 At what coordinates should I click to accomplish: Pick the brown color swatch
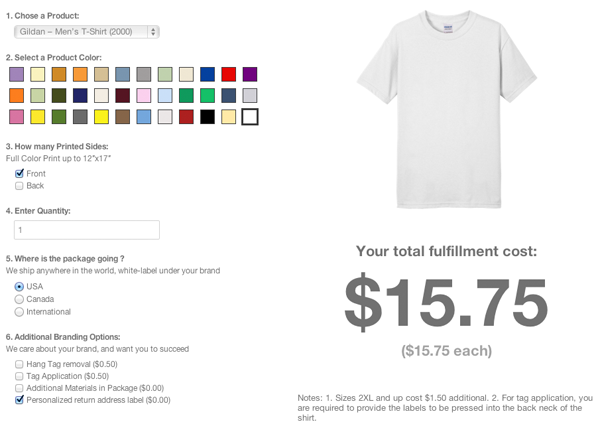pos(122,117)
